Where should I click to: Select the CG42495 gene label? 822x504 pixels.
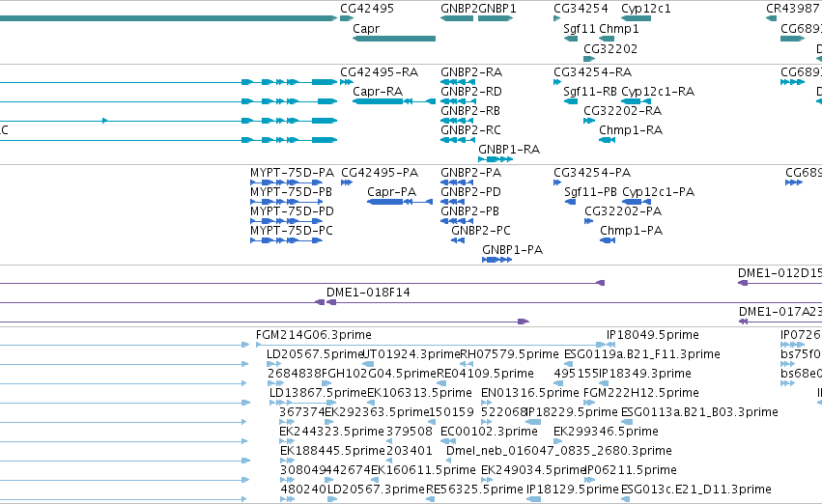tap(367, 9)
